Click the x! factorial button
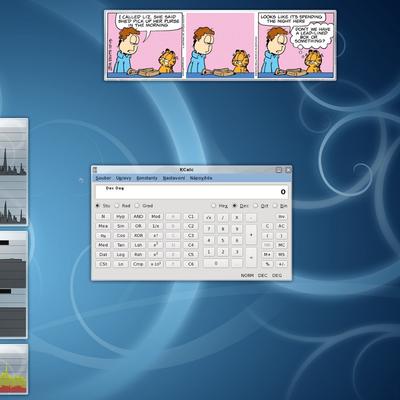Image resolution: width=400 pixels, height=400 pixels. pos(156,235)
